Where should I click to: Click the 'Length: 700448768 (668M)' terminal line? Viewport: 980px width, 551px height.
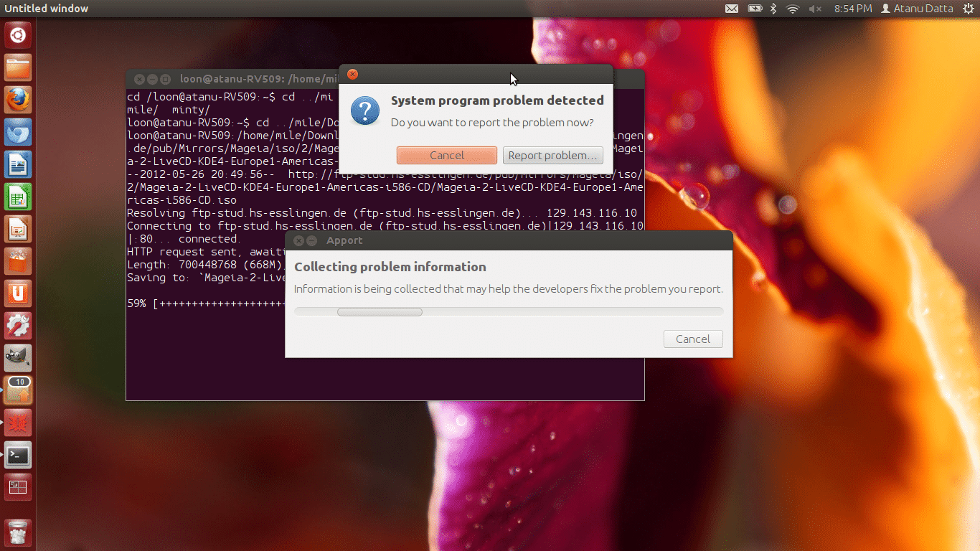(x=207, y=265)
